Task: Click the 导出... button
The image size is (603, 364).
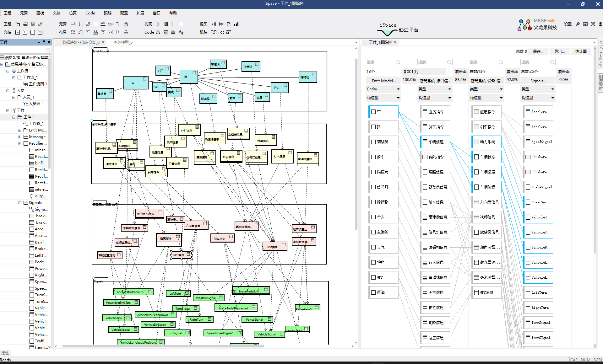Action: 559,51
